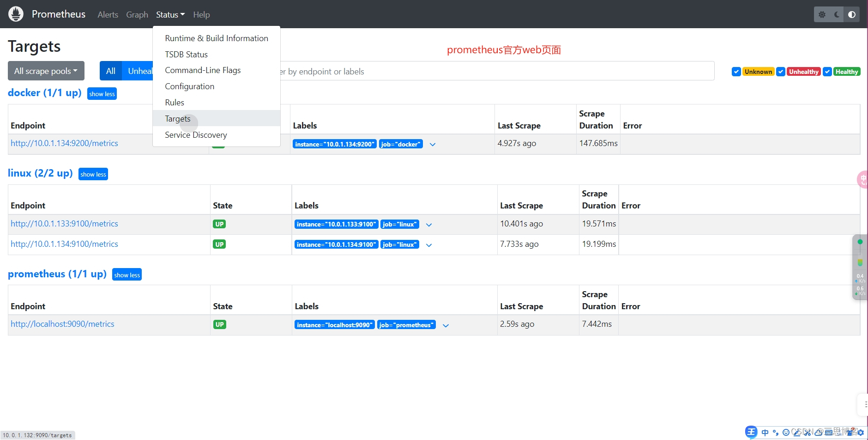Click the UP state badge for localhost:9090

tap(219, 324)
